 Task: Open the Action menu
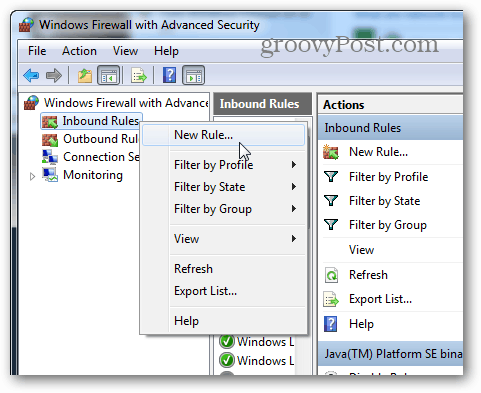click(79, 51)
